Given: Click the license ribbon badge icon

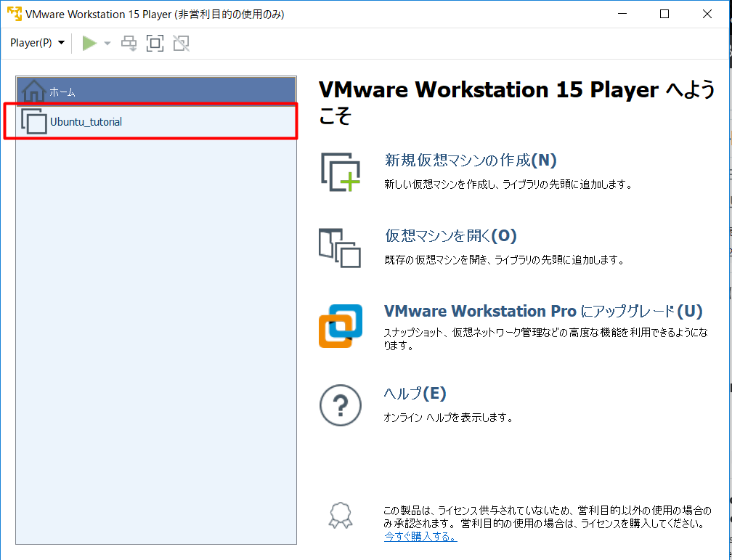Looking at the screenshot, I should tap(341, 516).
